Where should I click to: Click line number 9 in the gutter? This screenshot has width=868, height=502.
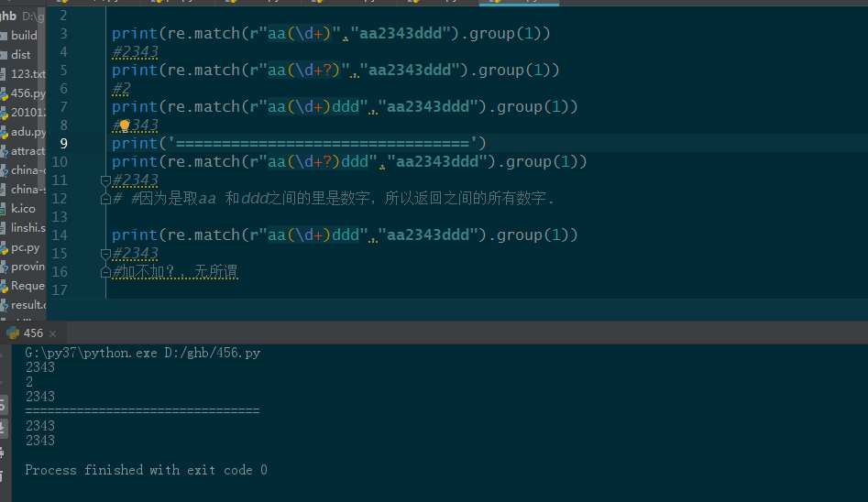click(62, 144)
